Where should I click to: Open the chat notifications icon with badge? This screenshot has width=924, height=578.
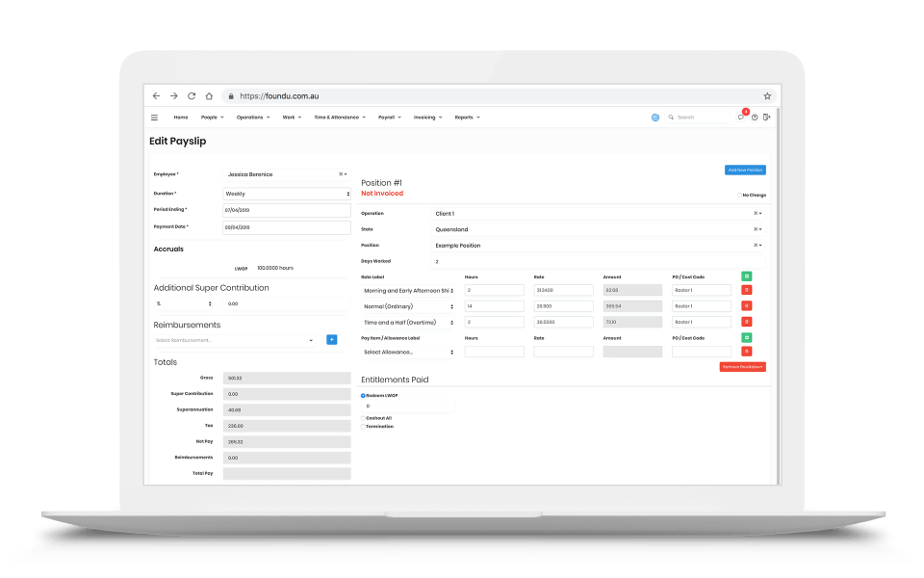point(742,117)
